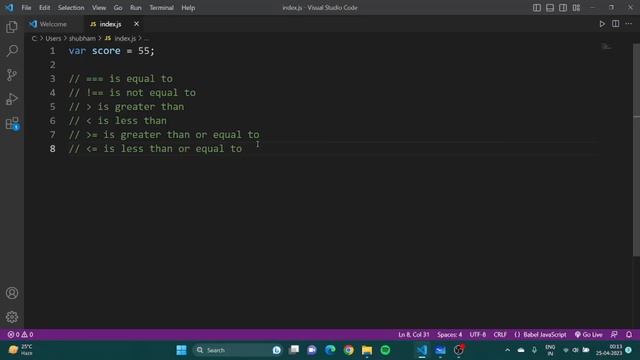Screen dimensions: 640x360
Task: Click the Users breadcrumb segment
Action: point(53,38)
